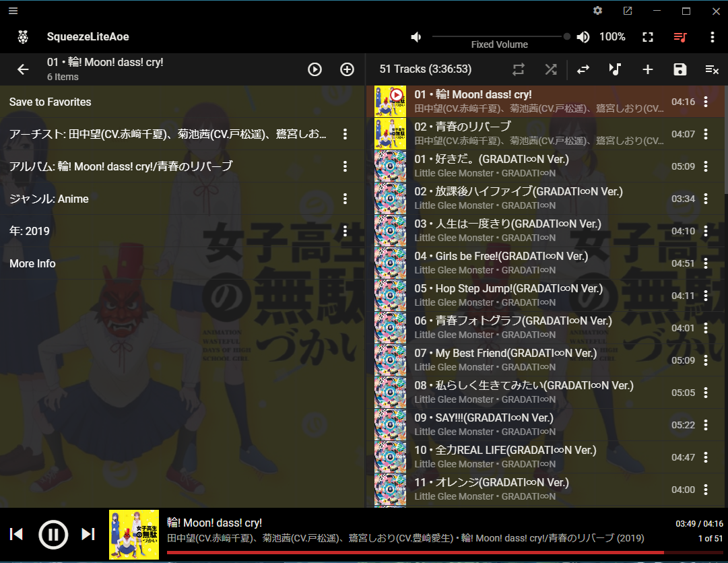The image size is (728, 563).
Task: Seek within the red progress bar
Action: (444, 552)
